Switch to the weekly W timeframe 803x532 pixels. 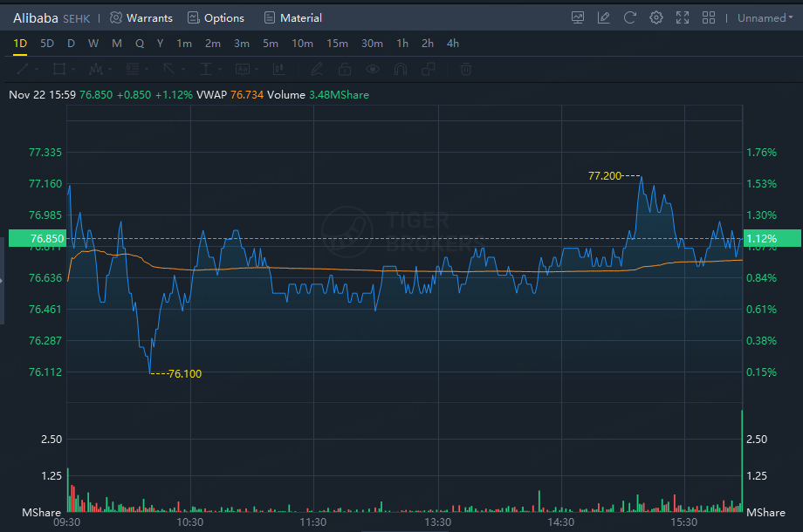point(93,44)
